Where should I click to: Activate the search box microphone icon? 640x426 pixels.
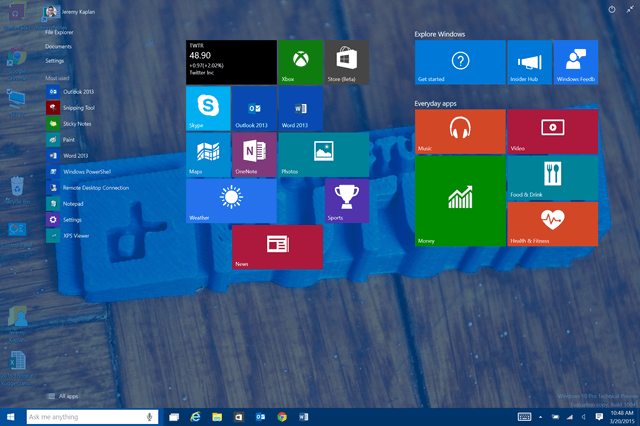click(149, 417)
